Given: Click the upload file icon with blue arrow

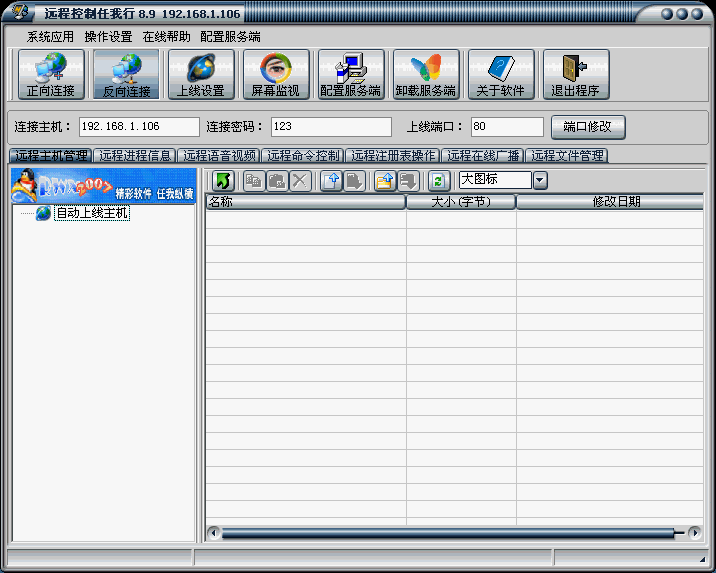Looking at the screenshot, I should (x=331, y=181).
